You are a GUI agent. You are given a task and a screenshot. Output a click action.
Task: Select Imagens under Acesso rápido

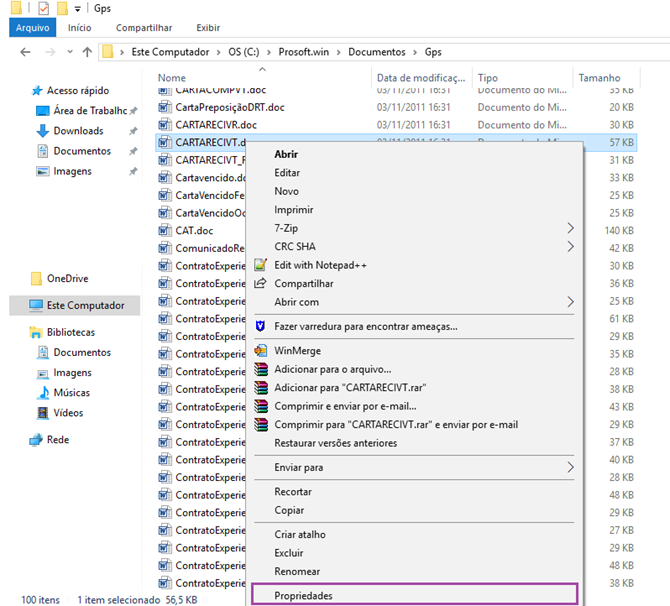pyautogui.click(x=72, y=171)
